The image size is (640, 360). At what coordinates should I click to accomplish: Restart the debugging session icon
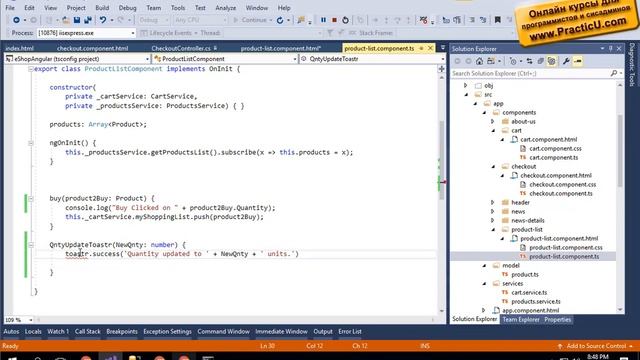point(345,20)
